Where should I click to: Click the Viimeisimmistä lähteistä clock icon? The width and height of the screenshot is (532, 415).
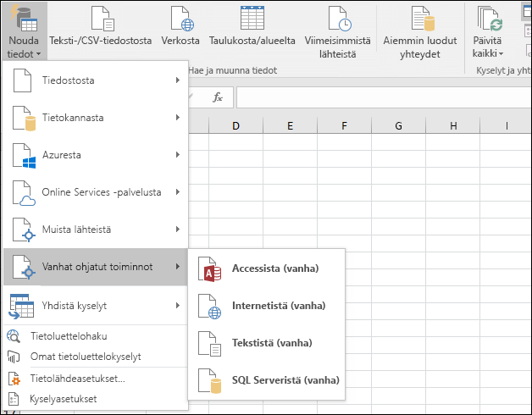point(340,19)
